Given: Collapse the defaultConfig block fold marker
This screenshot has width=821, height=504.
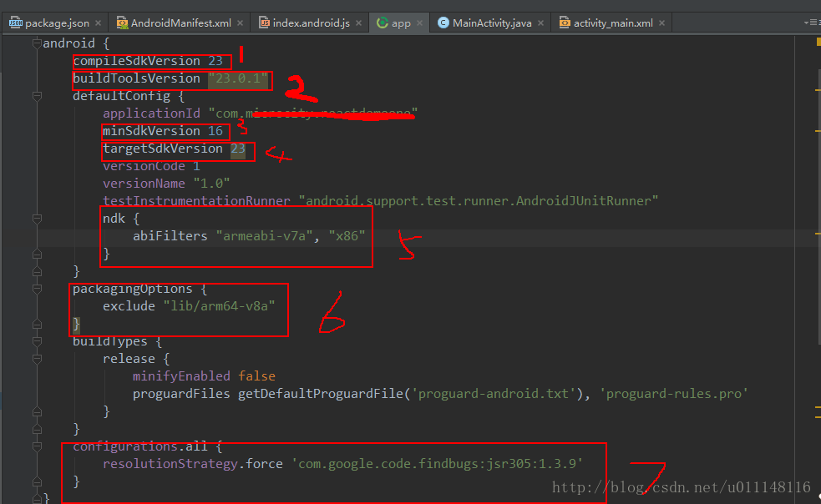Looking at the screenshot, I should click(37, 96).
